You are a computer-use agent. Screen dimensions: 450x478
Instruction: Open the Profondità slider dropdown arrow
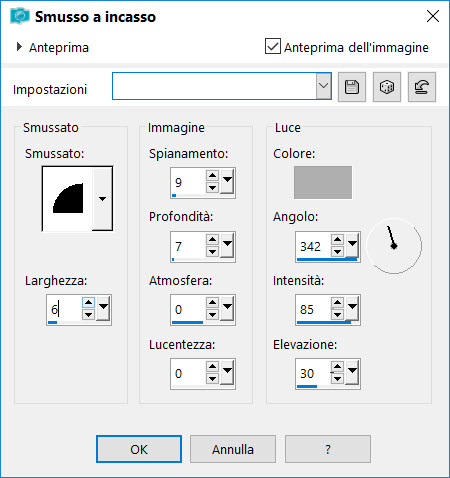coord(227,244)
